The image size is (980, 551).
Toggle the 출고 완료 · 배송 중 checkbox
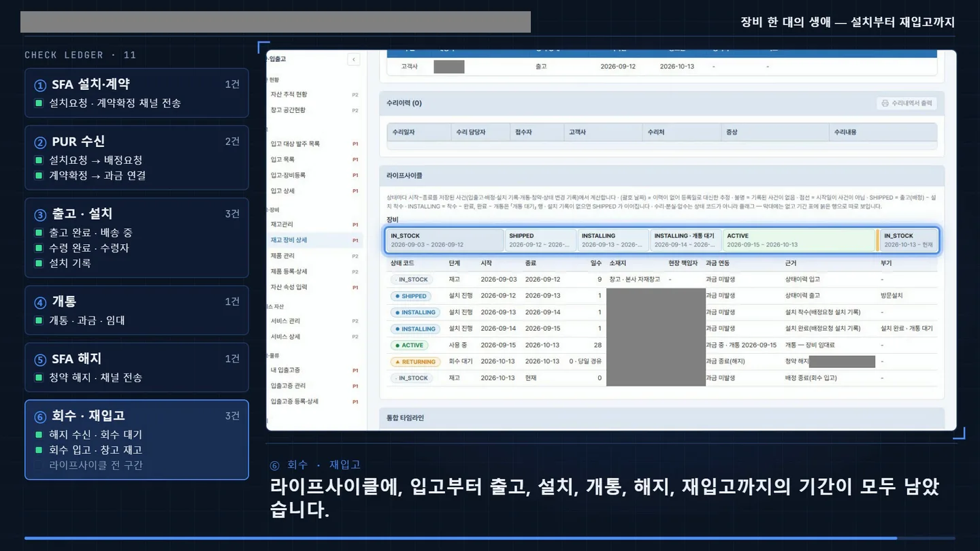pyautogui.click(x=39, y=233)
